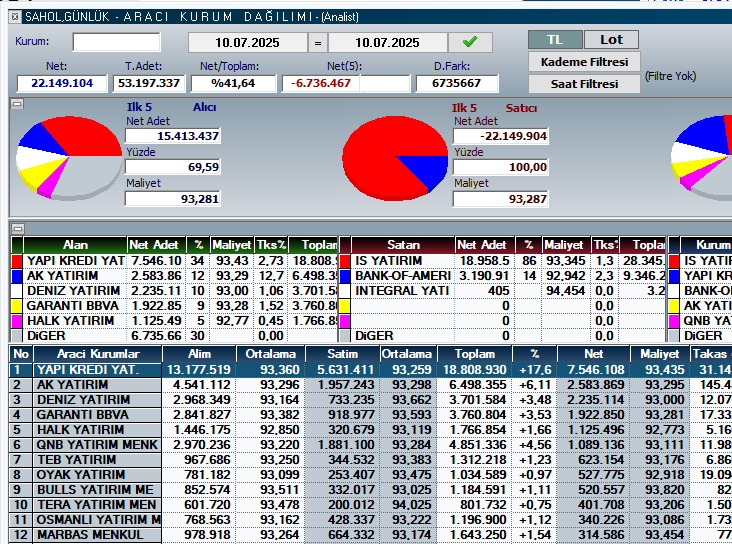Switch display to TL
Viewport: 732px width, 544px height.
pyautogui.click(x=555, y=40)
